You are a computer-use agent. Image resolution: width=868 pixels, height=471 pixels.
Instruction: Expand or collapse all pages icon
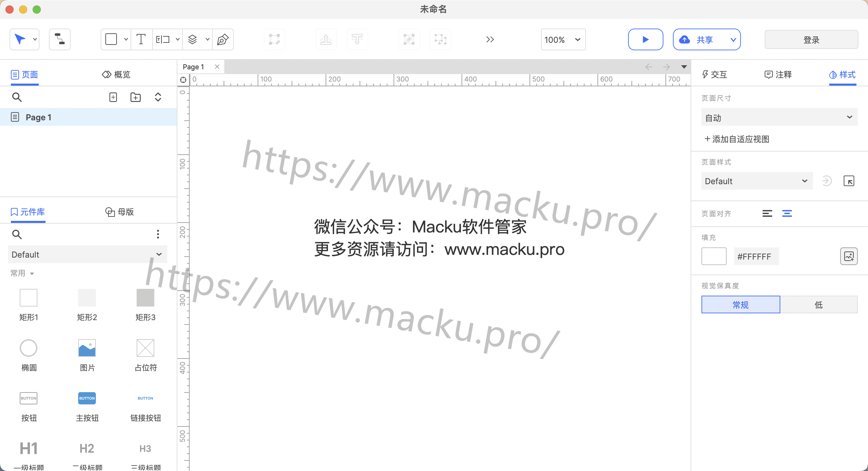(x=158, y=97)
